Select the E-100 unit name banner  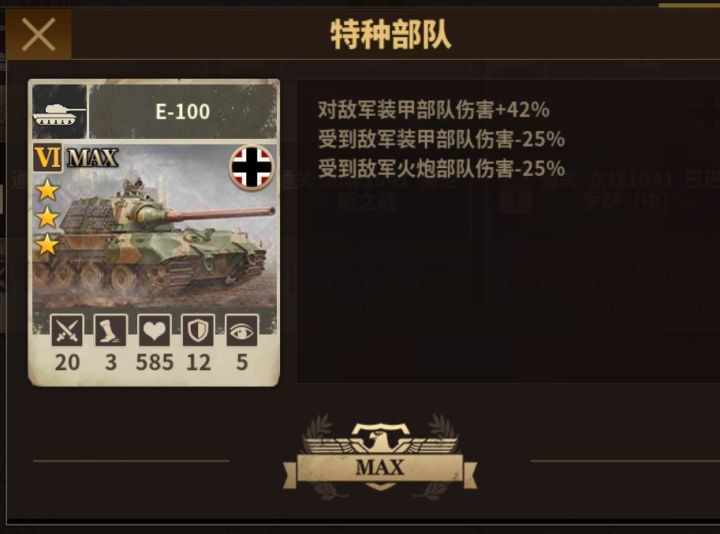point(183,112)
